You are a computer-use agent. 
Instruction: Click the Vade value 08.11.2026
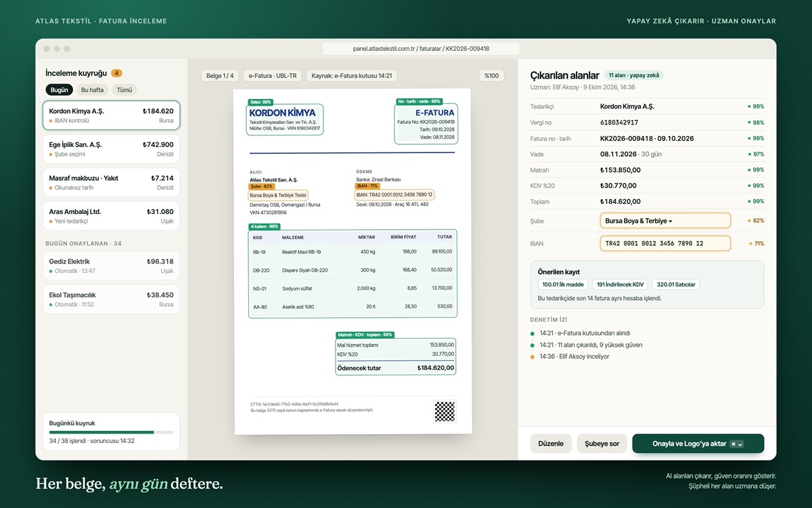[618, 154]
